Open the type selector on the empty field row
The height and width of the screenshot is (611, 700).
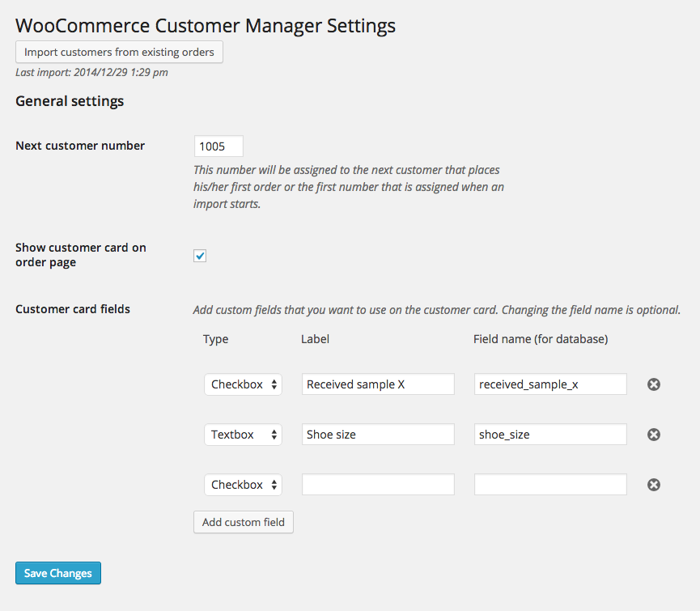[x=243, y=484]
